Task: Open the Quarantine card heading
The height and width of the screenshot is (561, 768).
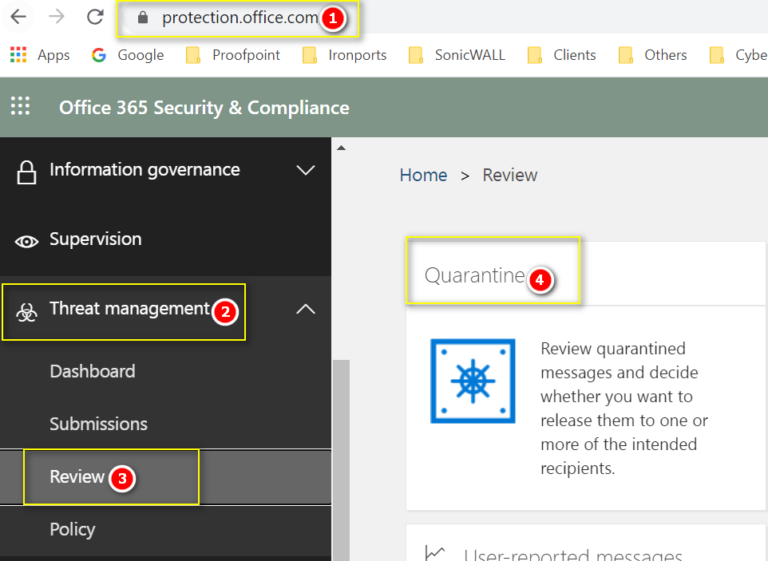Action: [x=474, y=275]
